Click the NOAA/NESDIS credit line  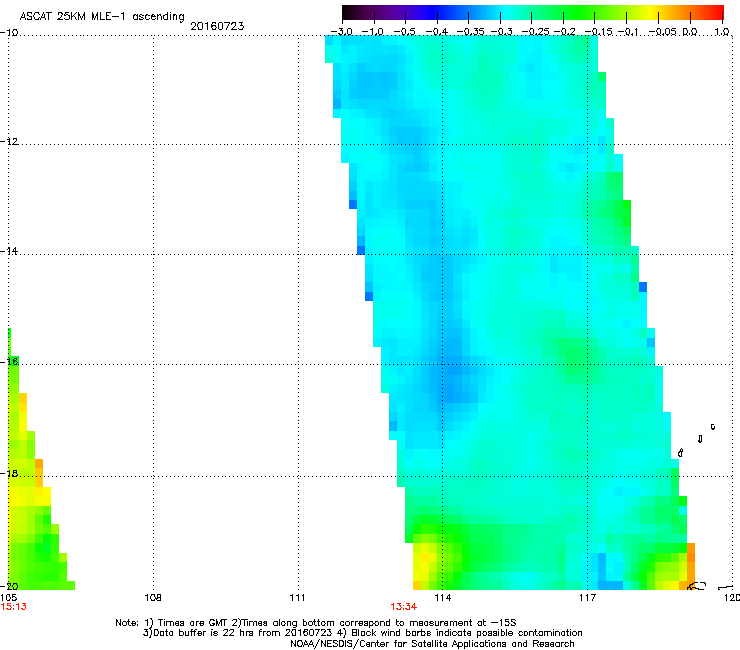432,644
